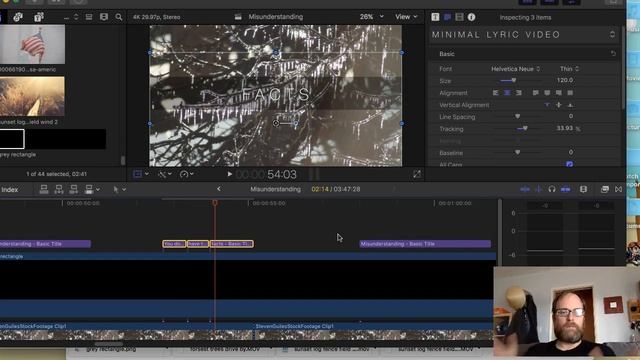This screenshot has width=640, height=360.
Task: Open the Thin font style dropdown
Action: click(x=569, y=69)
